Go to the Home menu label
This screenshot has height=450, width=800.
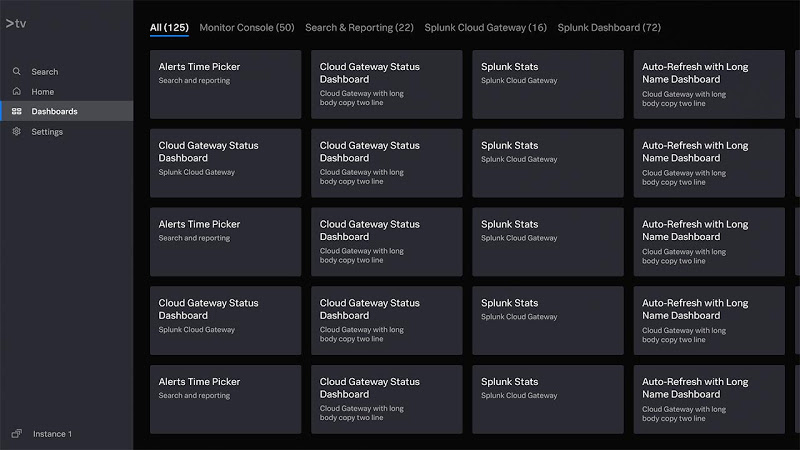click(42, 92)
